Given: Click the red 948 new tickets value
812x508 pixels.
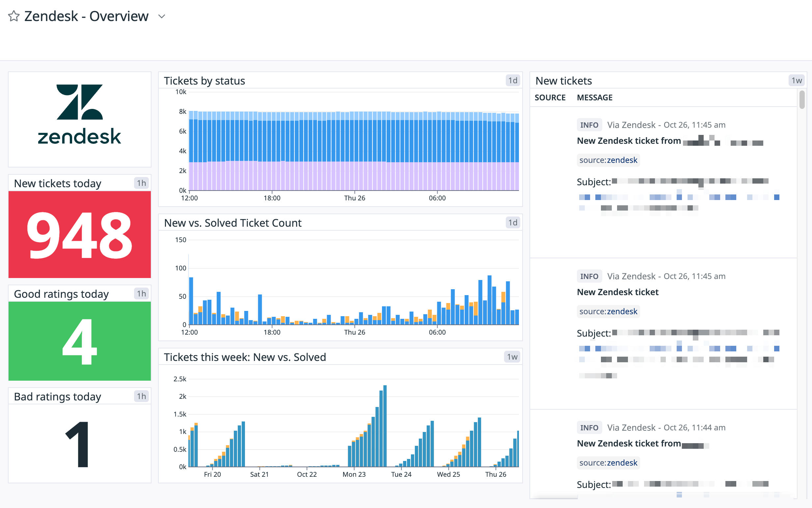Looking at the screenshot, I should (80, 235).
